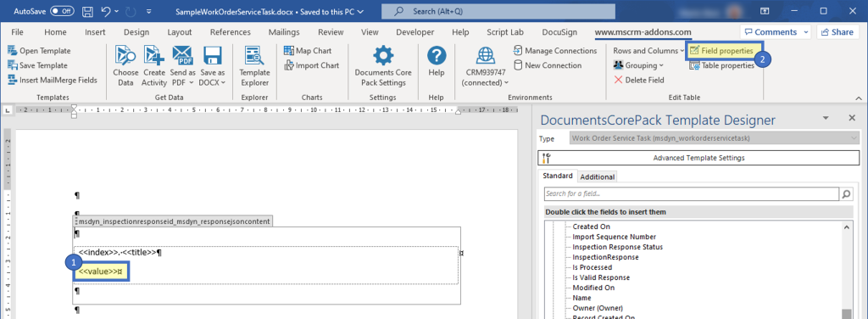Click the Send as PDF icon
This screenshot has height=319, width=868.
(x=183, y=55)
